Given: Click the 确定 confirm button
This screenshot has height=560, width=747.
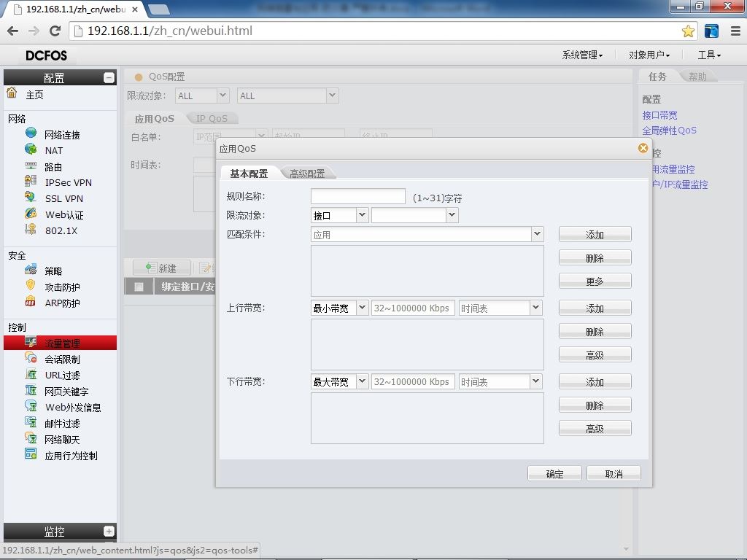Looking at the screenshot, I should tap(554, 473).
